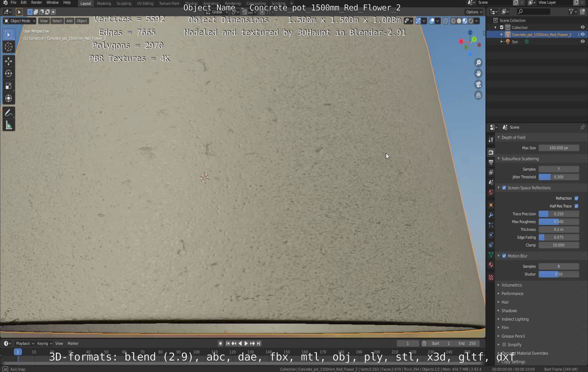Viewport: 588px width, 372px height.
Task: Switch perspective/orthographic grid icon
Action: point(478,95)
